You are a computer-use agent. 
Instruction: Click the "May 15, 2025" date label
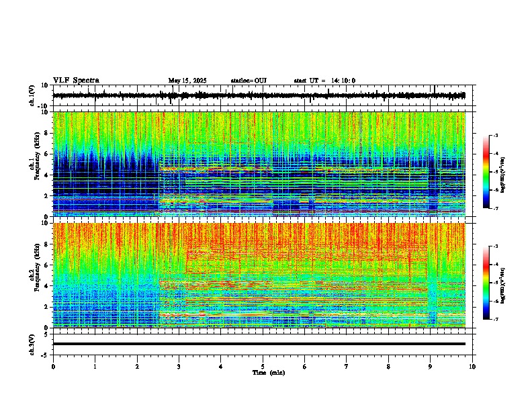(x=187, y=81)
